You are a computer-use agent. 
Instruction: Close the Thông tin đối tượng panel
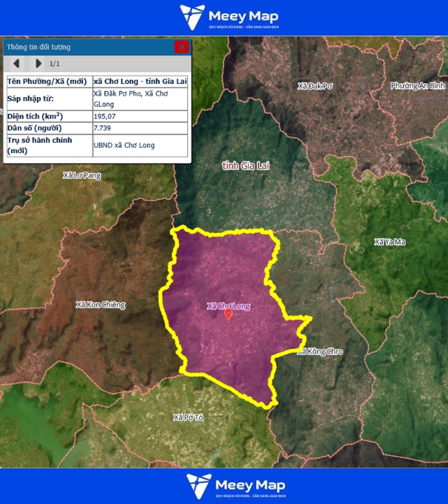pyautogui.click(x=182, y=47)
